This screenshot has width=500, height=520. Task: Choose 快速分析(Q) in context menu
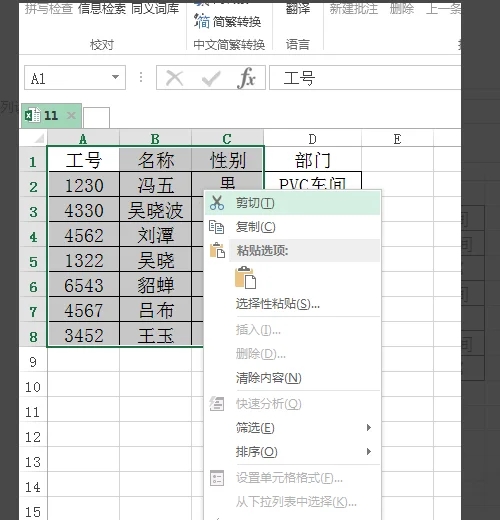pyautogui.click(x=292, y=404)
